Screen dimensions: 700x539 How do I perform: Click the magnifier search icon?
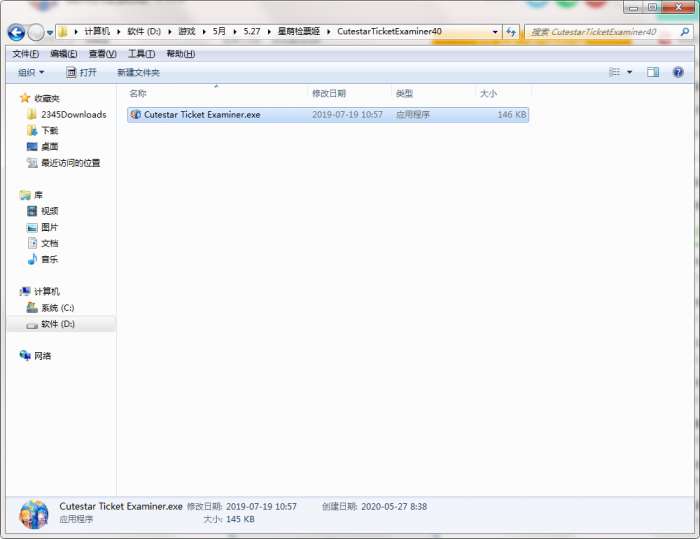coord(684,32)
